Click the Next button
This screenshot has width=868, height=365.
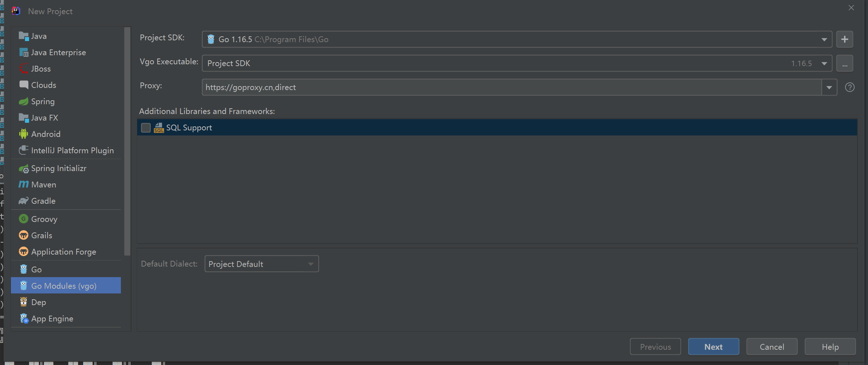[713, 347]
